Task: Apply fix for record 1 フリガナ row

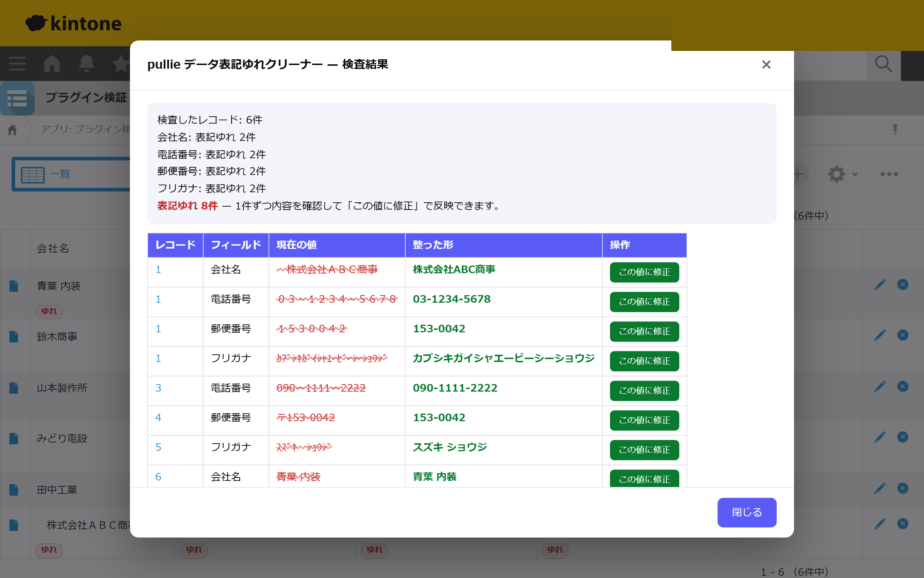Action: (644, 361)
